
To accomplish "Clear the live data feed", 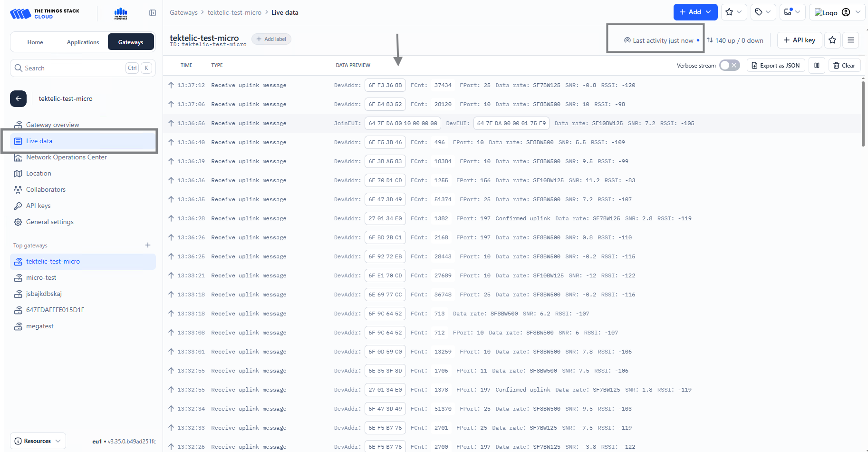I will 844,65.
